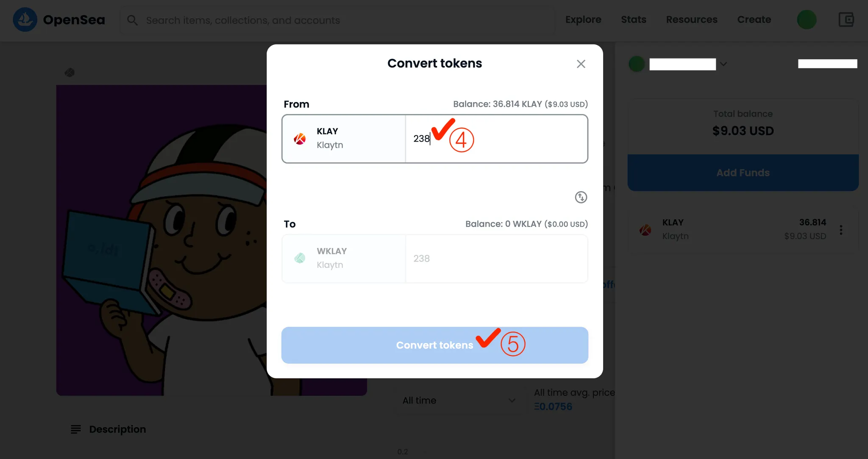This screenshot has height=459, width=868.
Task: Open the Resources menu
Action: tap(692, 19)
